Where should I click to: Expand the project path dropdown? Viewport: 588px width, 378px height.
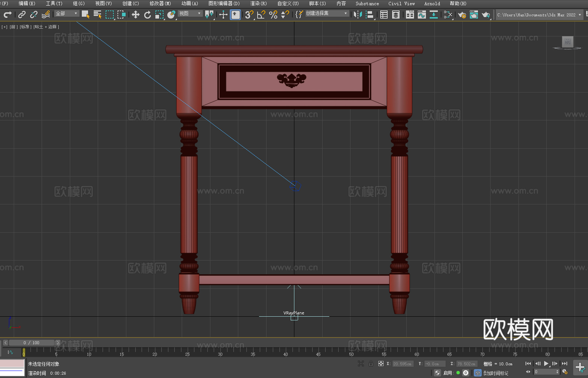(580, 15)
